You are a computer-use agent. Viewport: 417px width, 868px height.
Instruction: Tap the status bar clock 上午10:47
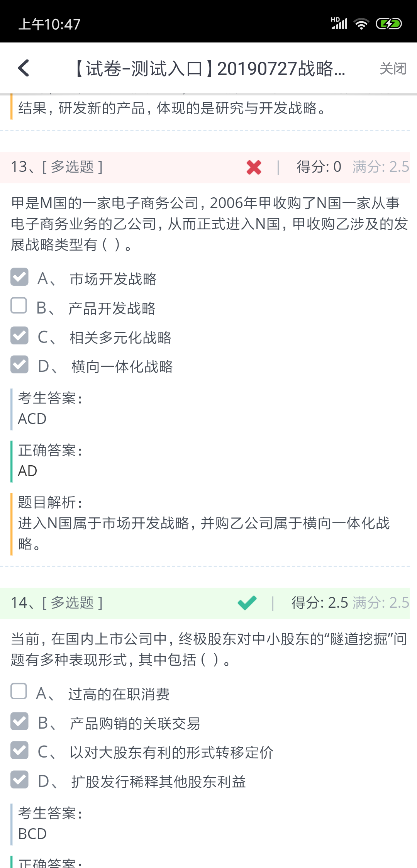click(x=49, y=24)
